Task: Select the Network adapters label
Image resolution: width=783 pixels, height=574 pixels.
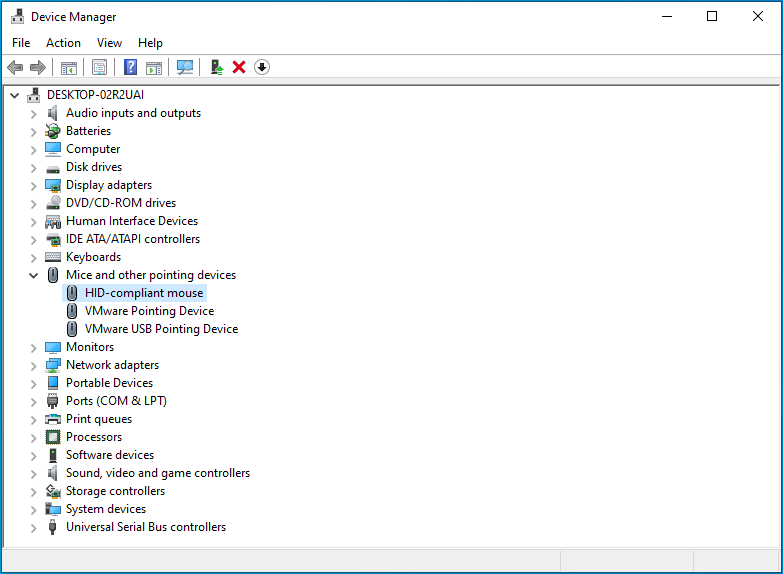Action: 112,365
